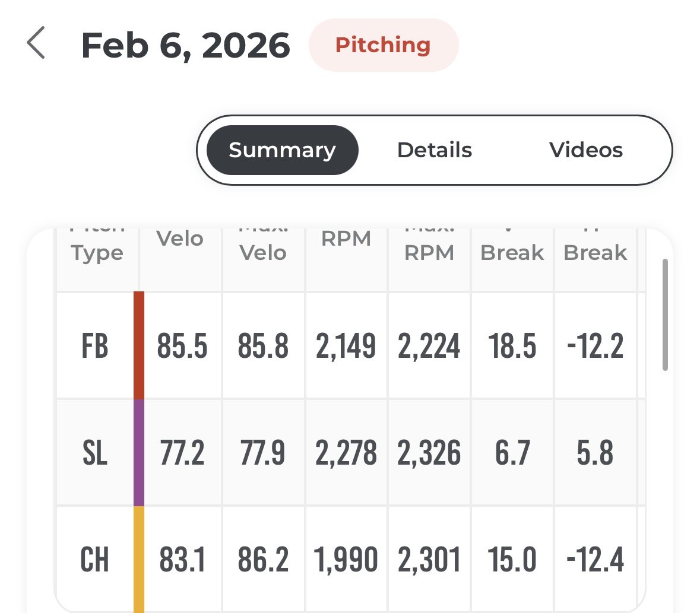Click the slider 2,278 RPM cell

346,452
